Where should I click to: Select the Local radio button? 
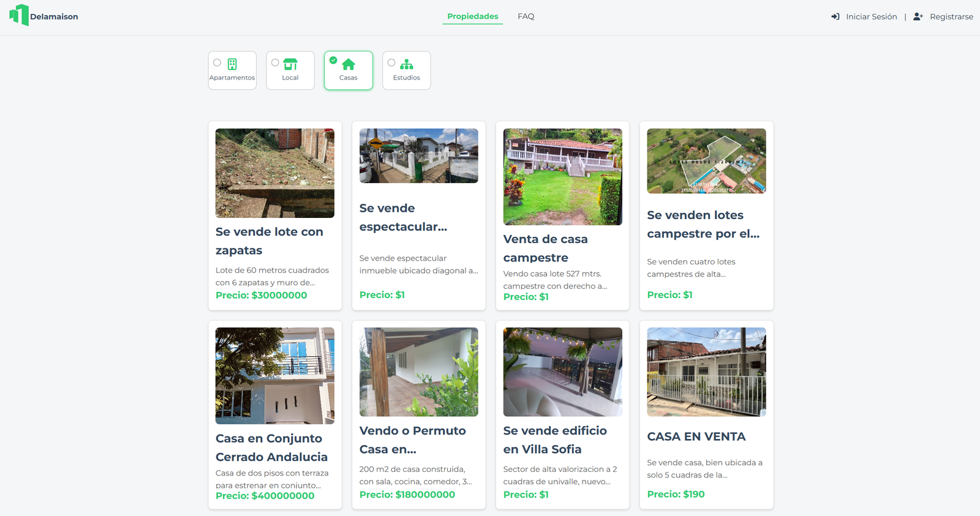coord(275,62)
